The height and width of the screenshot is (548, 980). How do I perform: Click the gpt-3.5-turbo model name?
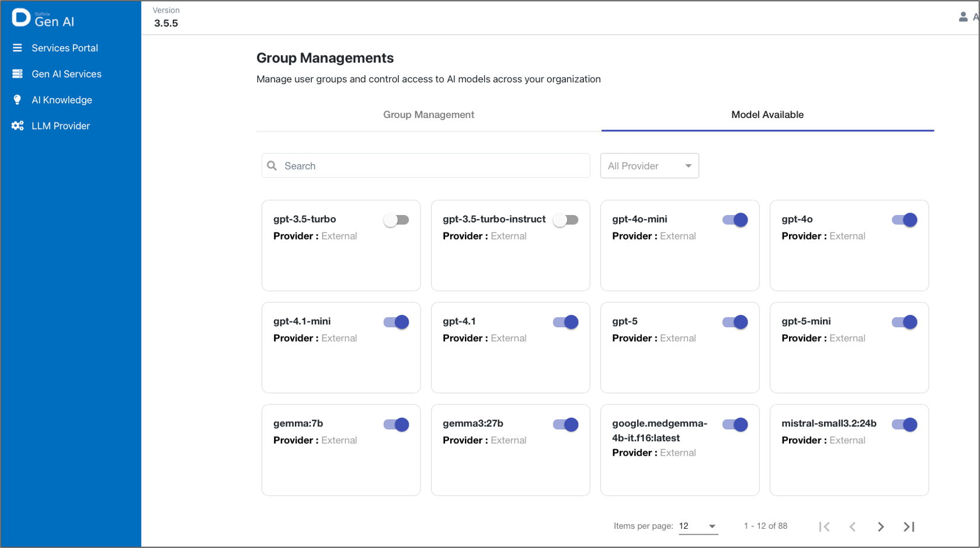click(304, 219)
